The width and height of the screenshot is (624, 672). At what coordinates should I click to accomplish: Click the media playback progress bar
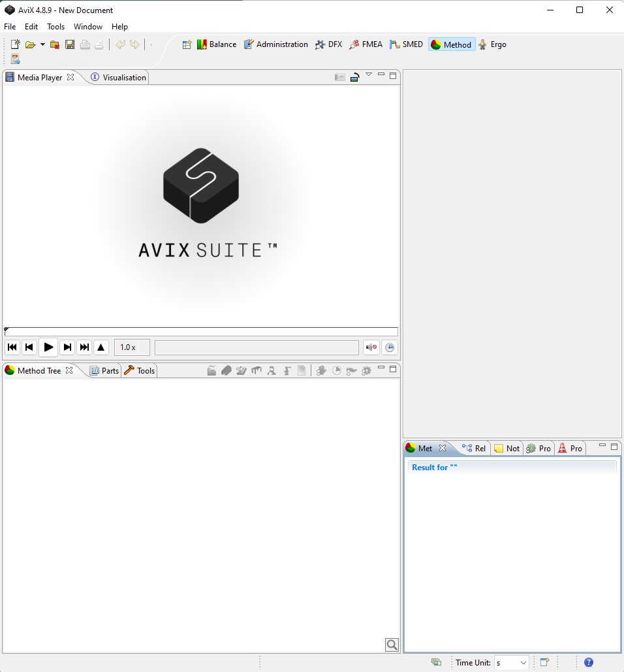[201, 332]
